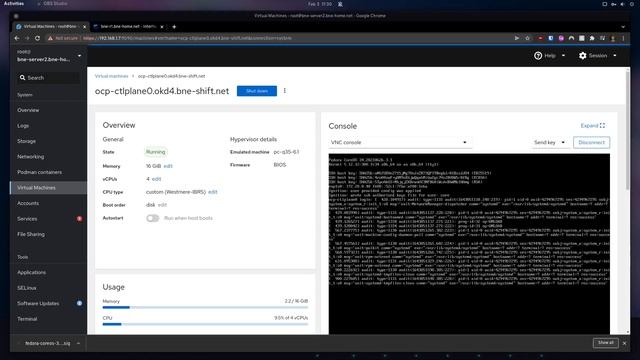Click the Software Updates blue info badge
Viewport: 640px width, 360px height.
79,303
